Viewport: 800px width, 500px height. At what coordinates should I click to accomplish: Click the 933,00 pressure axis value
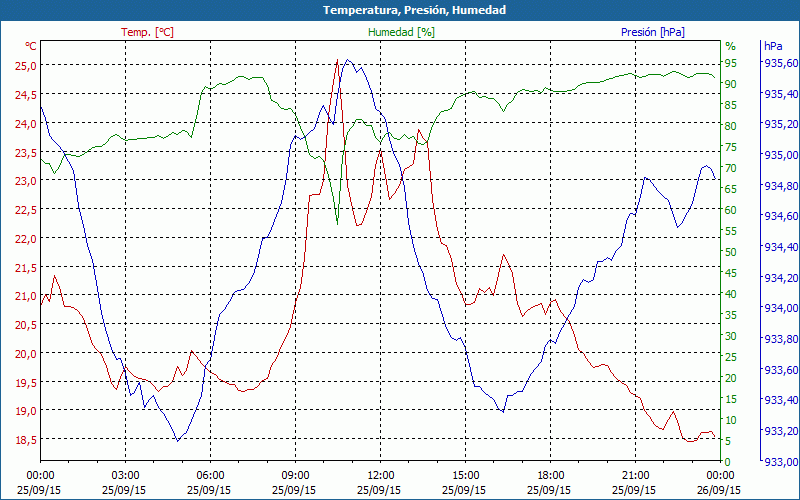[781, 462]
